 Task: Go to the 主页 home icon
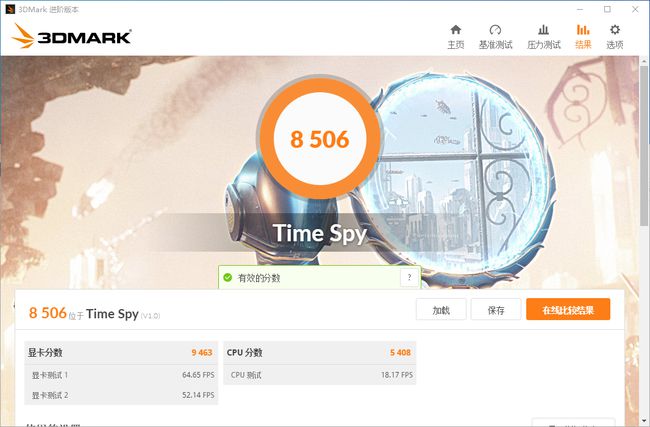click(x=456, y=30)
